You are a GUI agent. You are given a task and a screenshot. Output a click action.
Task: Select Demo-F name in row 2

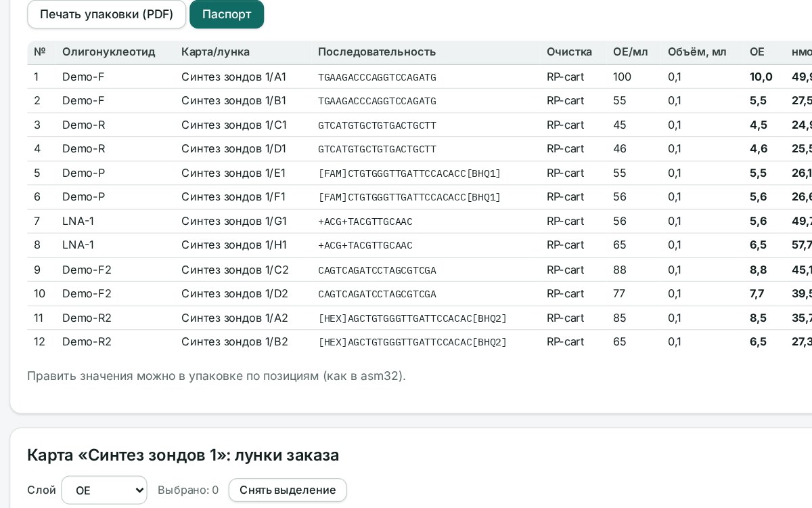[x=83, y=101]
